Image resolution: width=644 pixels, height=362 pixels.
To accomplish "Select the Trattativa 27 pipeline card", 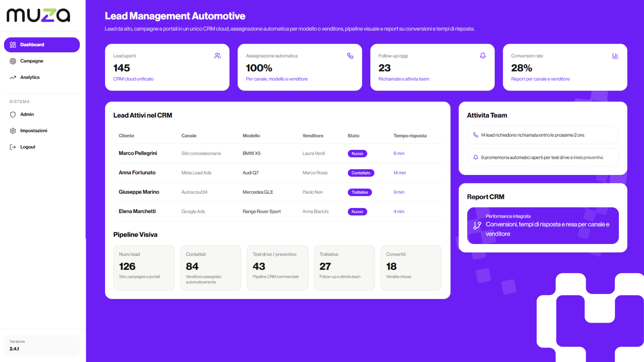I will click(344, 267).
